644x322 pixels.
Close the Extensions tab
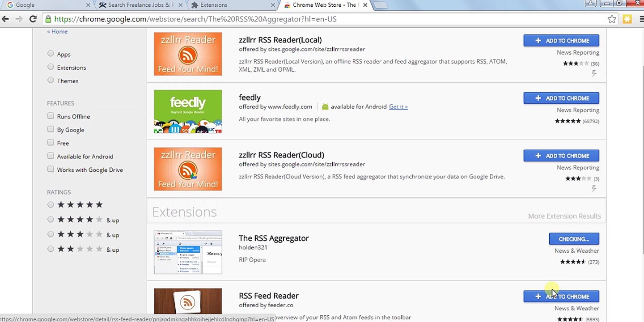[x=273, y=5]
